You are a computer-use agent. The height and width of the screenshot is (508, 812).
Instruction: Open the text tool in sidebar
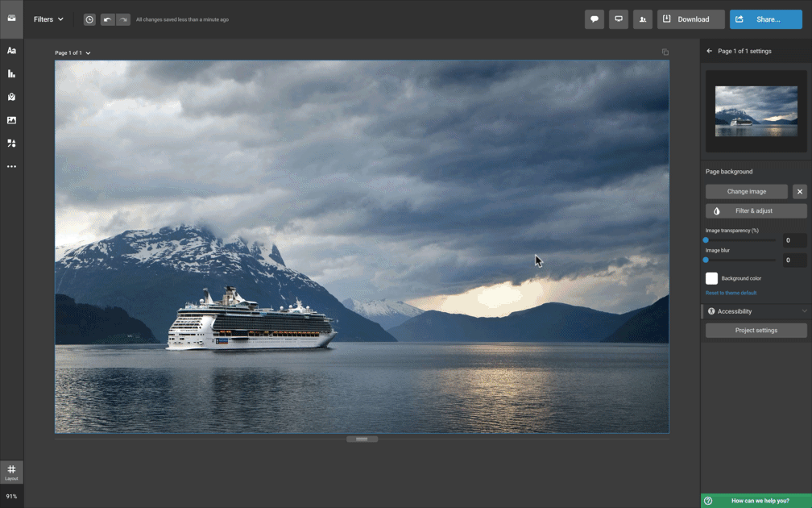(x=11, y=51)
